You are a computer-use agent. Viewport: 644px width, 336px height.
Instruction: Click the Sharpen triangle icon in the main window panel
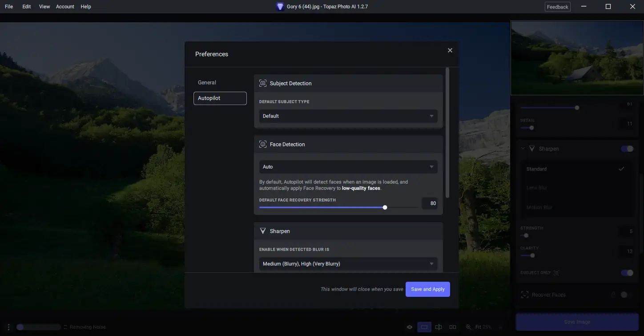(x=532, y=149)
